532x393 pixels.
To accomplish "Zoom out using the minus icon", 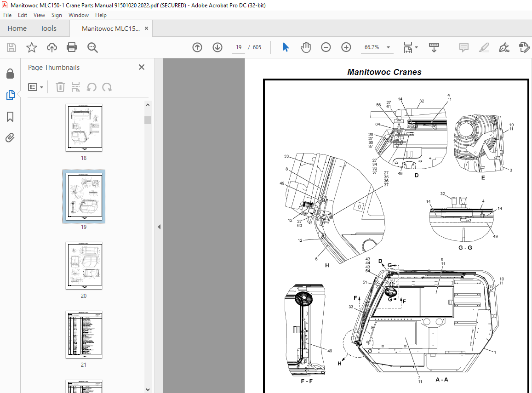I will click(x=326, y=47).
